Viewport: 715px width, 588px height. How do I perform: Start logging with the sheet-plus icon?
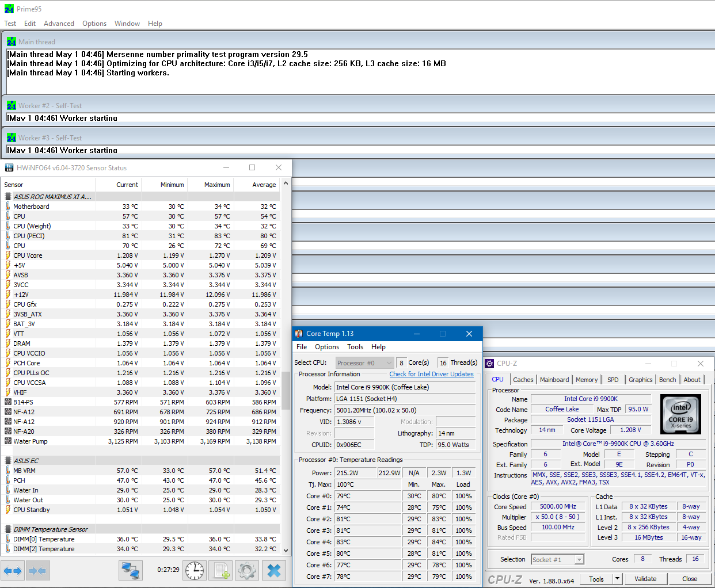pyautogui.click(x=220, y=571)
